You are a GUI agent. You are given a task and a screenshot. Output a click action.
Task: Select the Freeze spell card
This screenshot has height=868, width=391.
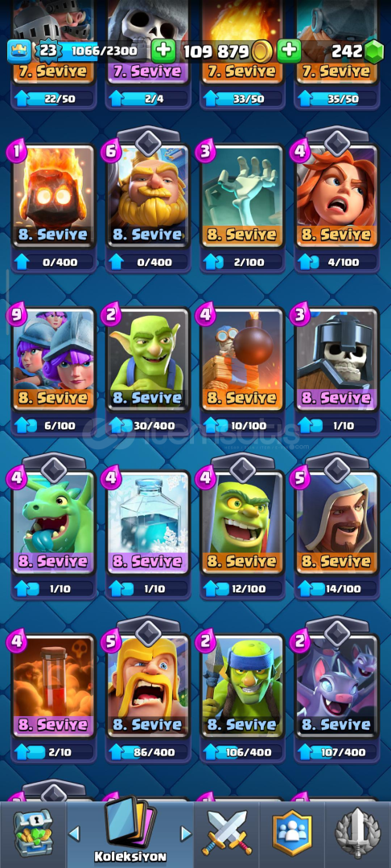tap(147, 522)
